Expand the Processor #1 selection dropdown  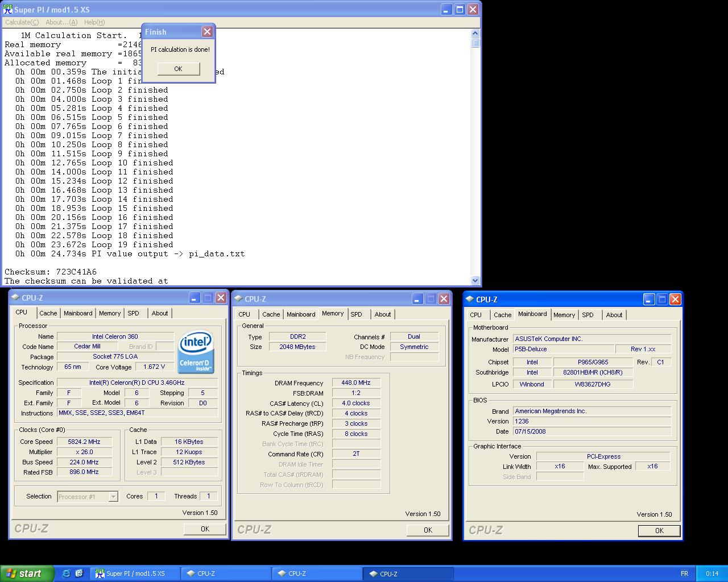[113, 497]
